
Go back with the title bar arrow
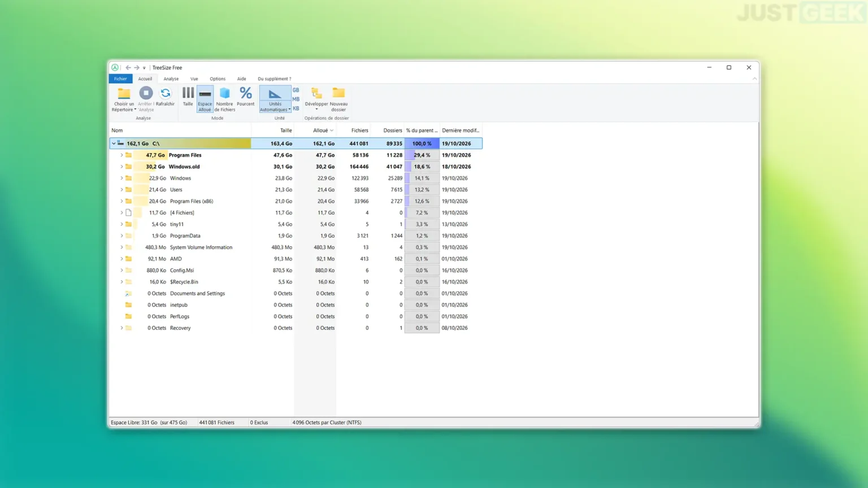pyautogui.click(x=128, y=68)
